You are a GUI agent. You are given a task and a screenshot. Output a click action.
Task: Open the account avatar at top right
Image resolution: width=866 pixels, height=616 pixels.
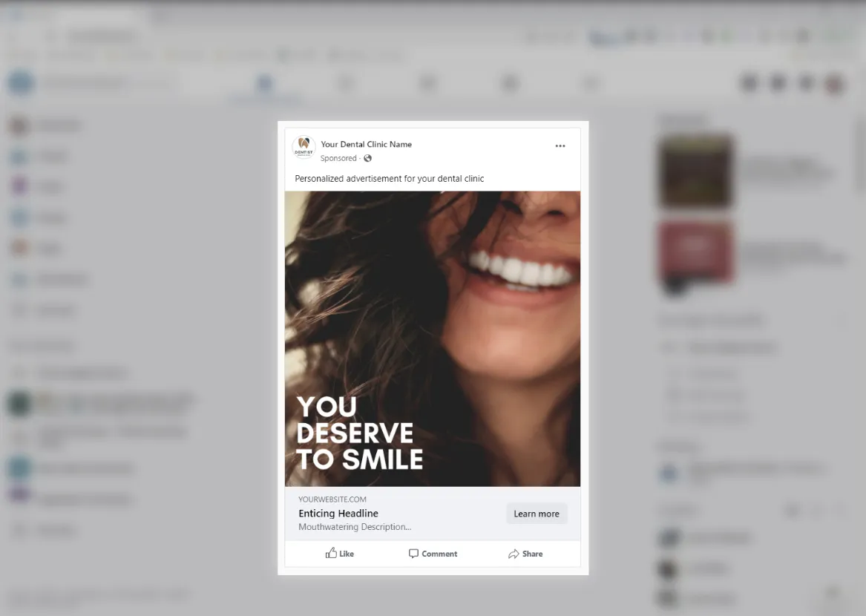point(835,83)
